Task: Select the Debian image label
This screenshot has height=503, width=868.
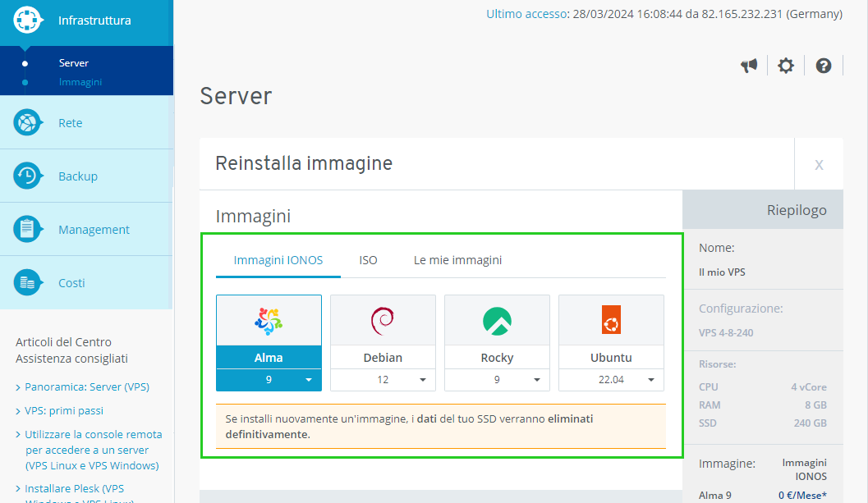Action: (383, 358)
